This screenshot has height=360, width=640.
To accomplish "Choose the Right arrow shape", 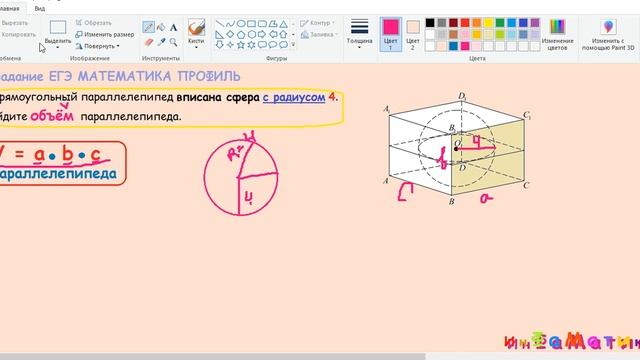I will [262, 34].
